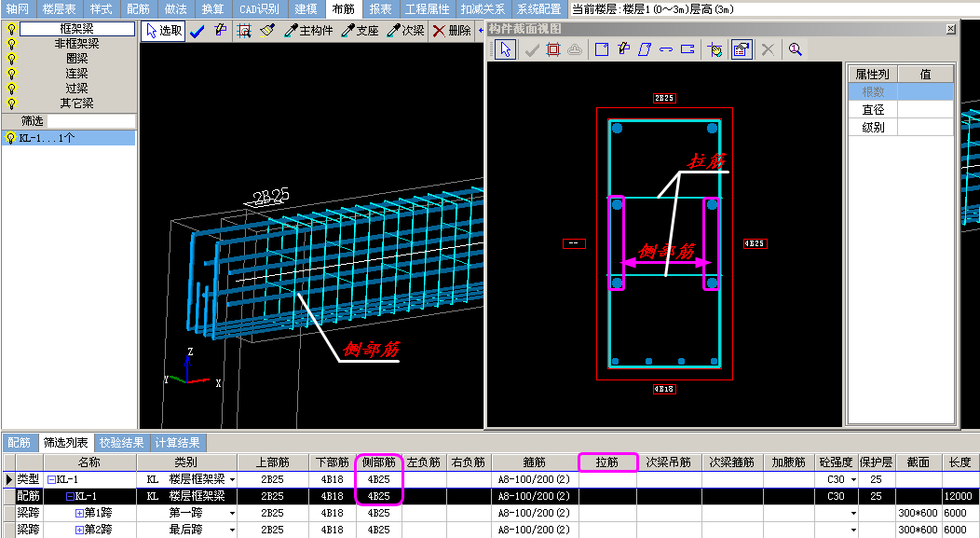Image resolution: width=980 pixels, height=538 pixels.
Task: Select the 框架梁 beam category
Action: pos(77,29)
